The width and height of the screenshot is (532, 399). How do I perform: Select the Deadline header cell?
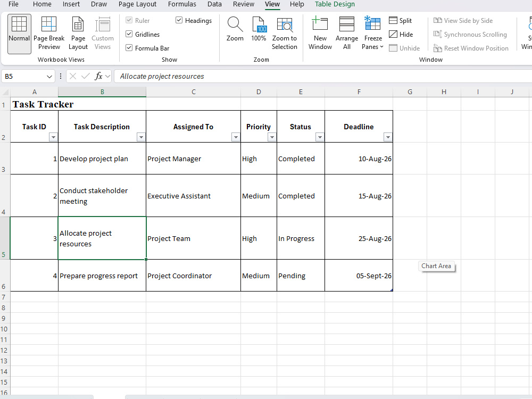[x=359, y=127]
